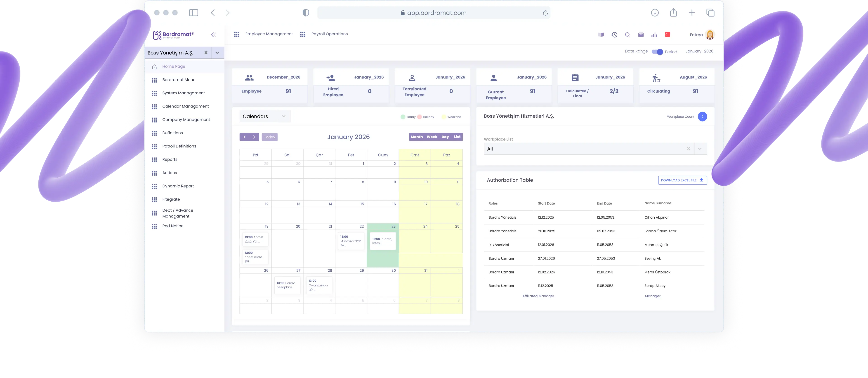Expand the Calendars dropdown
This screenshot has width=868, height=378.
point(284,116)
